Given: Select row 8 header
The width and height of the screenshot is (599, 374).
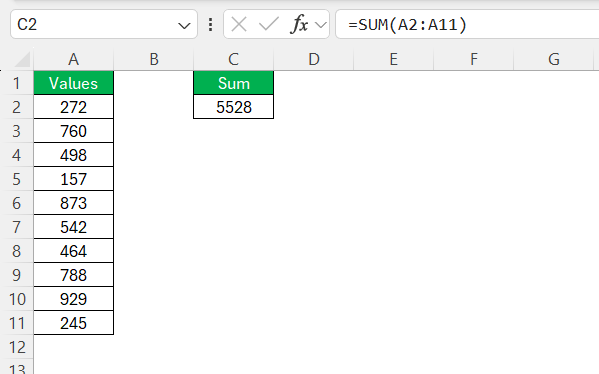Looking at the screenshot, I should pyautogui.click(x=16, y=251).
